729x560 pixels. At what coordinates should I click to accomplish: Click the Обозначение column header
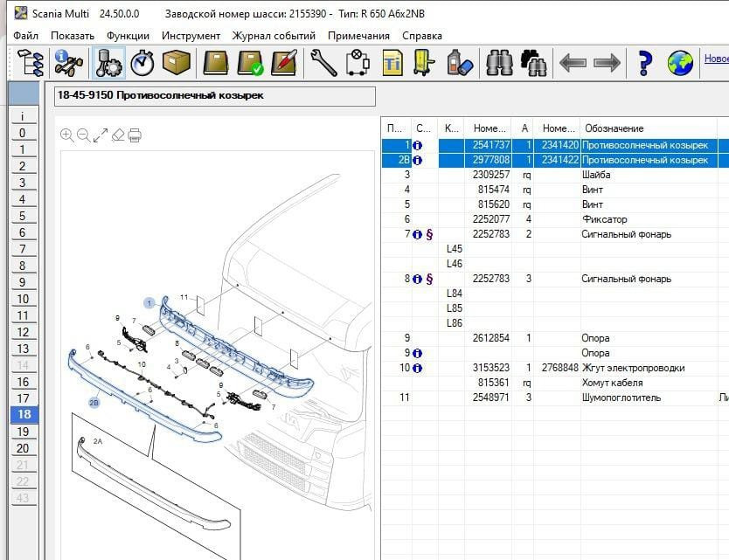(x=614, y=128)
